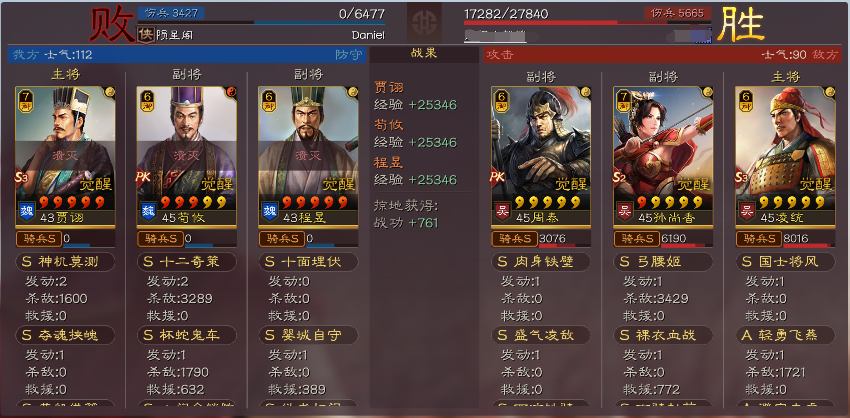Screen dimensions: 850x418
Task: Click the 魏 faction icon under 贾诩
Action: 27,210
